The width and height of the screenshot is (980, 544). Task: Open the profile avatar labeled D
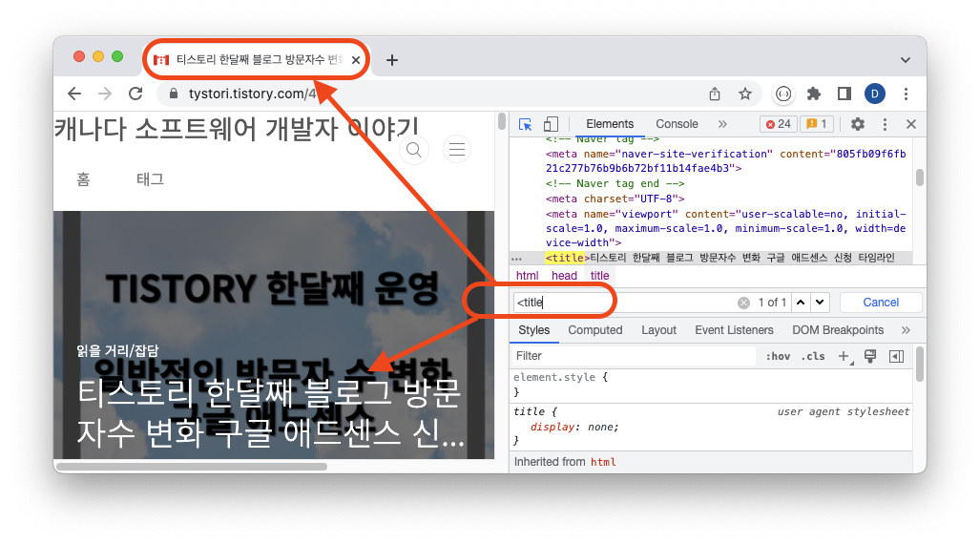(x=874, y=94)
